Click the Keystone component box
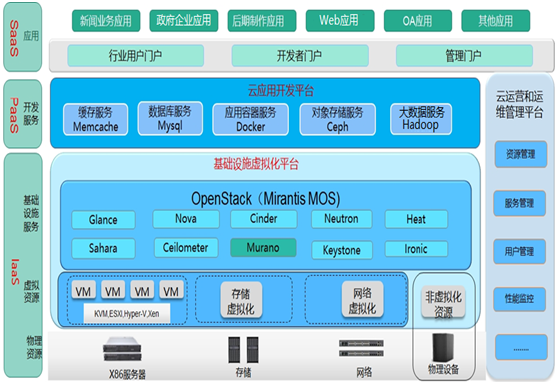The image size is (557, 384). 342,250
